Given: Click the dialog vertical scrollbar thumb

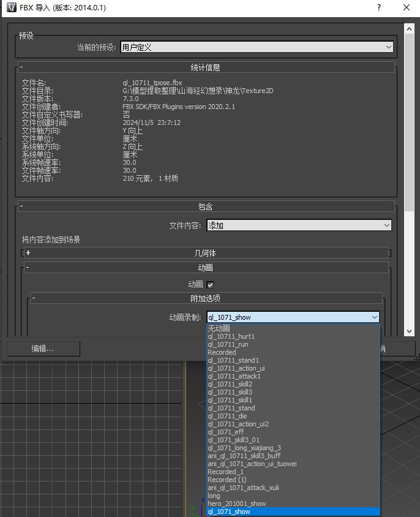Looking at the screenshot, I should [x=409, y=122].
